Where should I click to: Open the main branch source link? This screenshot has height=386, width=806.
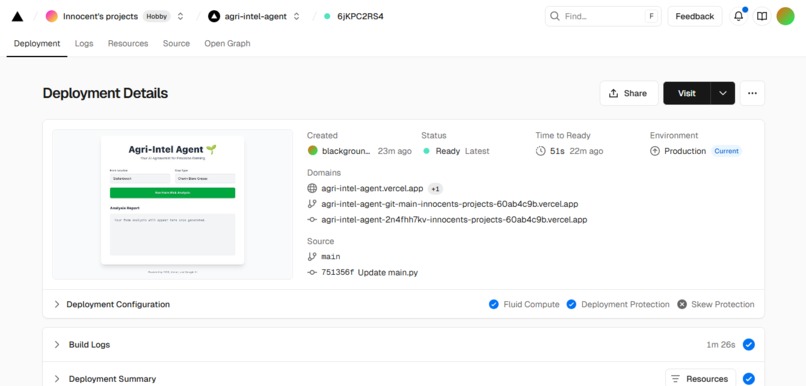point(331,256)
